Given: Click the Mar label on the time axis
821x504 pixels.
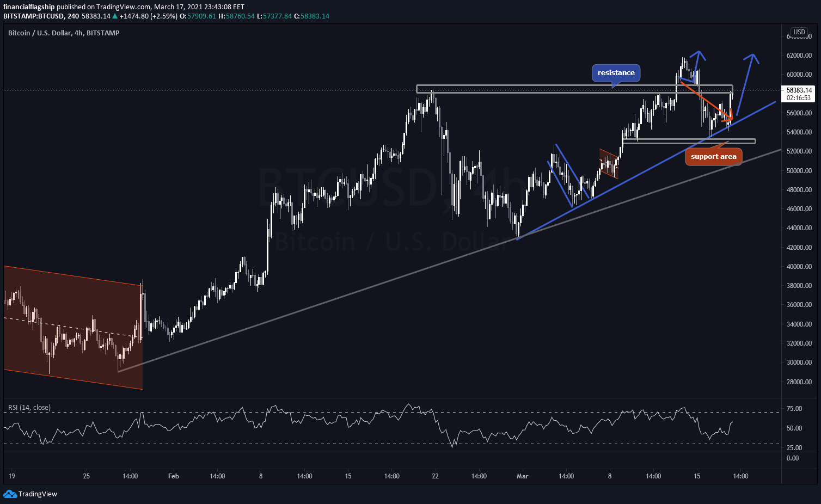Looking at the screenshot, I should click(x=523, y=476).
